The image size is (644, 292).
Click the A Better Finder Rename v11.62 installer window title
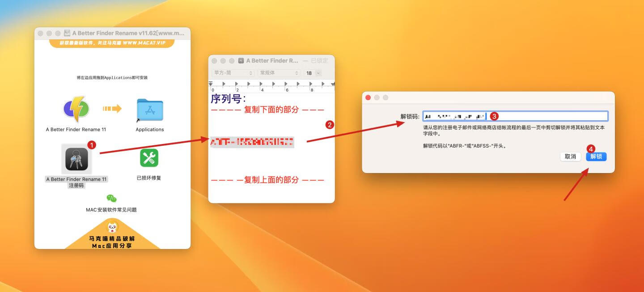pyautogui.click(x=128, y=33)
